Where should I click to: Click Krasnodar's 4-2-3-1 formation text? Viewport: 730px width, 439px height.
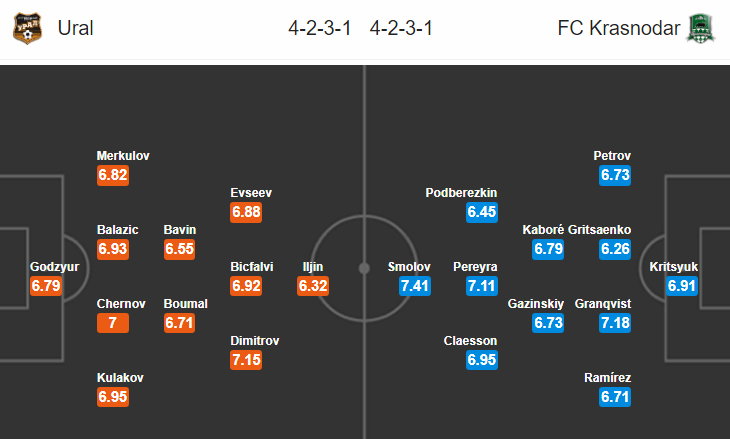coord(401,28)
